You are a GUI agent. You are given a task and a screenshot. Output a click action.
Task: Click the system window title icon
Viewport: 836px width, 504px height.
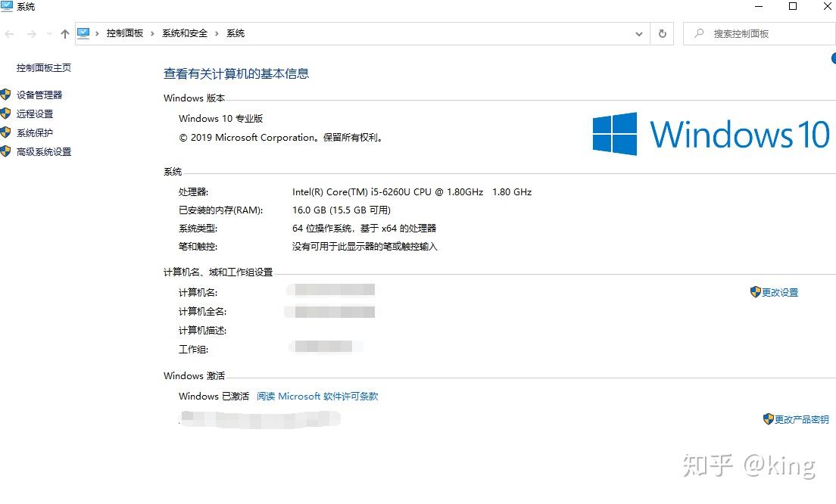pyautogui.click(x=6, y=6)
